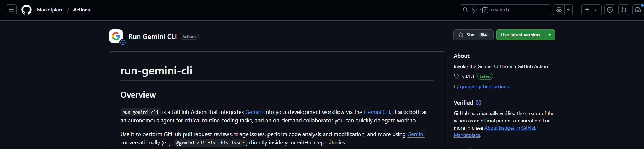Image resolution: width=644 pixels, height=149 pixels.
Task: Open the Copilot chat icon
Action: coord(559,10)
